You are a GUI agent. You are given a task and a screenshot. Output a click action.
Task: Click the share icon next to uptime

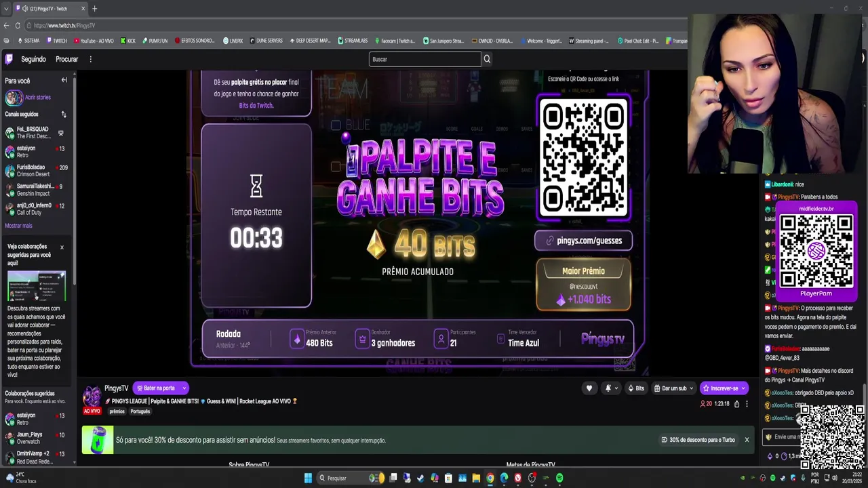[x=736, y=404]
